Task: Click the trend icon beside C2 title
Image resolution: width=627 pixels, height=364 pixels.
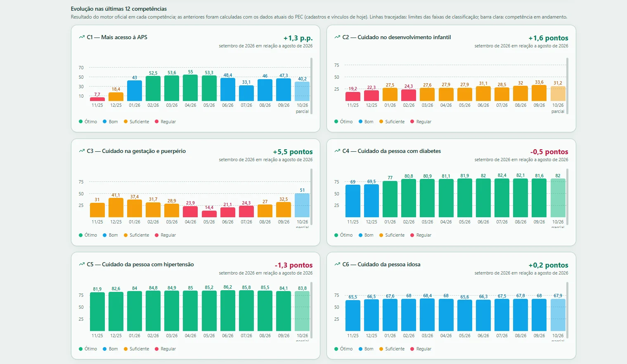Action: click(337, 37)
